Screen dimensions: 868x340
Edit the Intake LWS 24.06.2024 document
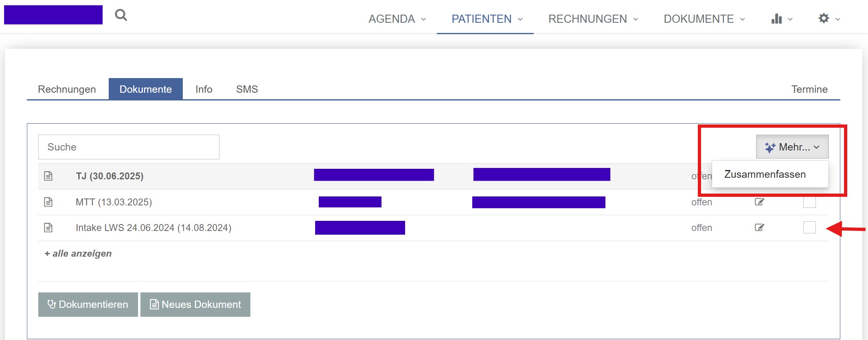[759, 227]
